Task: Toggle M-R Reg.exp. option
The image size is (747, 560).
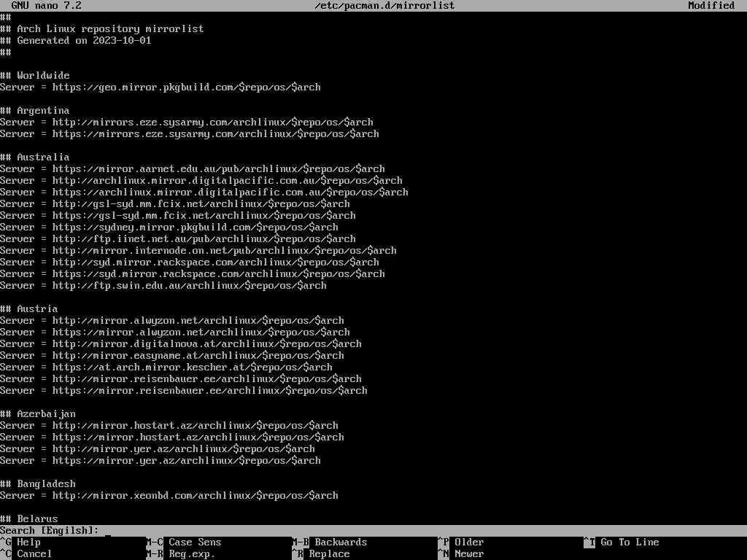Action: pyautogui.click(x=181, y=554)
